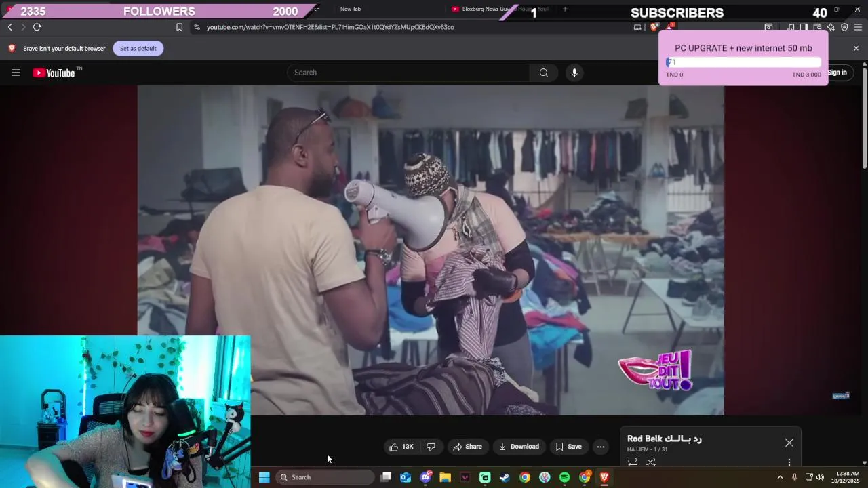868x488 pixels.
Task: Open Brave Leo AI sparkle icon in toolbar
Action: tap(831, 27)
